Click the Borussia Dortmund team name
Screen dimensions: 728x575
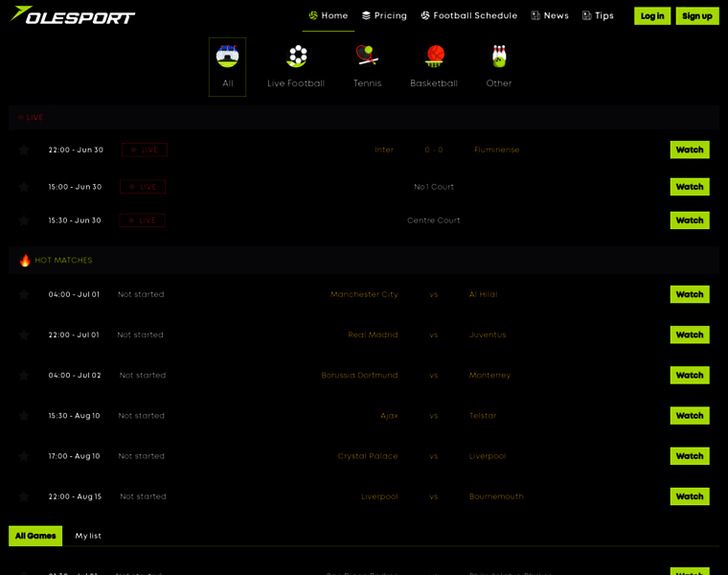pos(359,376)
